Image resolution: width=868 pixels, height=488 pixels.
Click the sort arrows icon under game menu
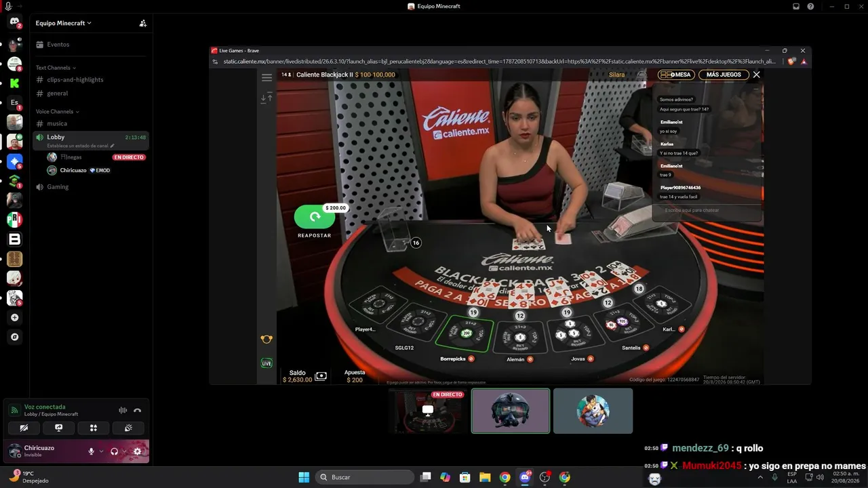tap(267, 98)
